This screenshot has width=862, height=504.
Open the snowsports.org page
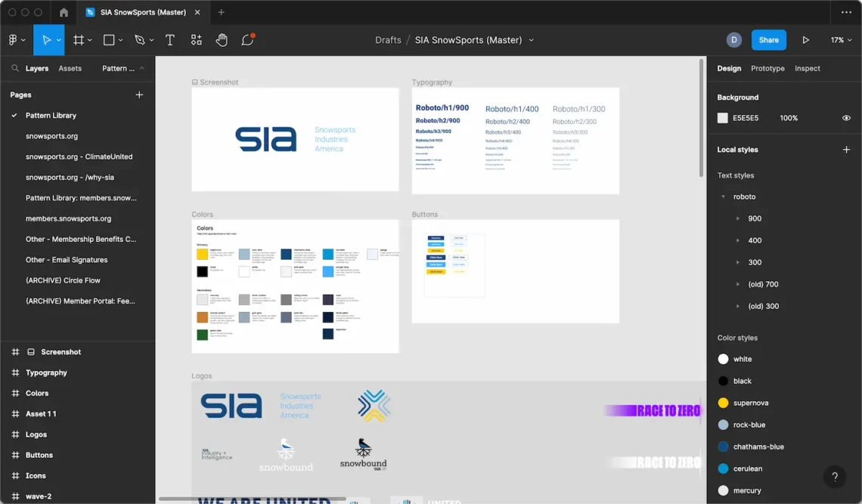click(x=51, y=136)
